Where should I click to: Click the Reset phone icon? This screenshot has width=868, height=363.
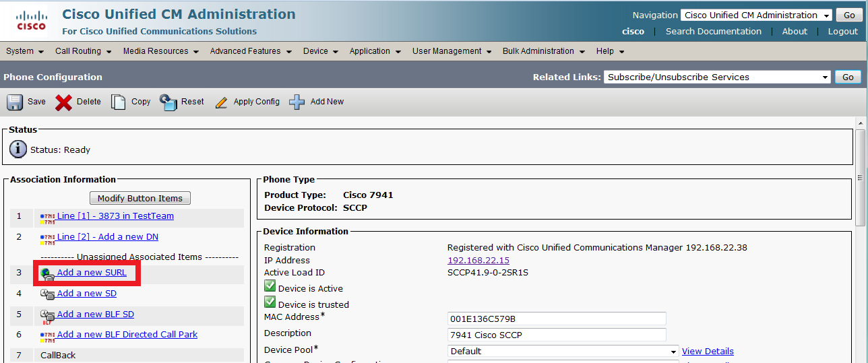[168, 102]
